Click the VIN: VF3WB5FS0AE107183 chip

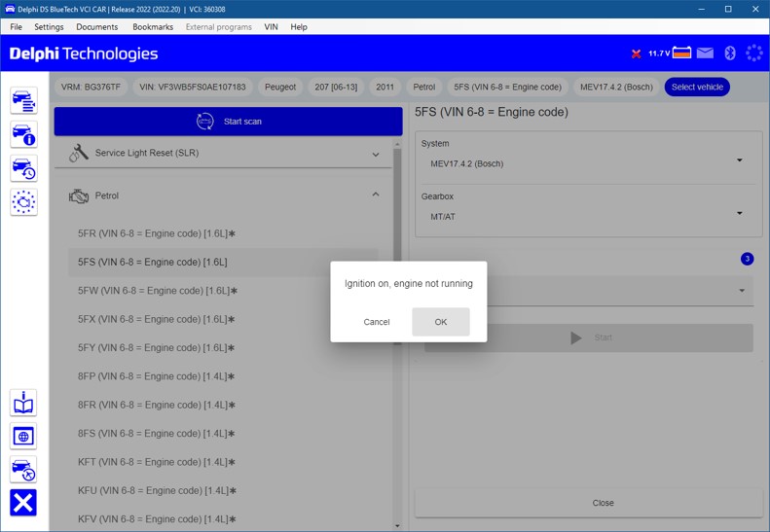(193, 87)
